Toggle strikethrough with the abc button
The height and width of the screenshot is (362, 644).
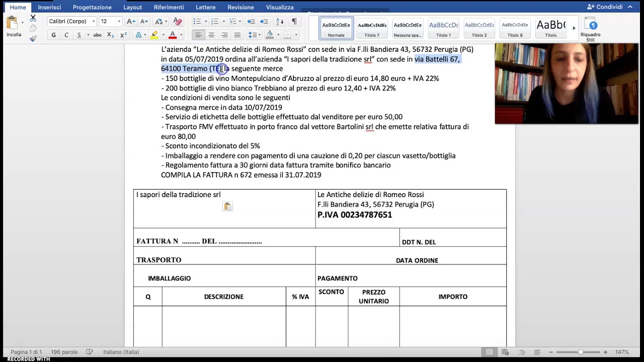tap(97, 35)
